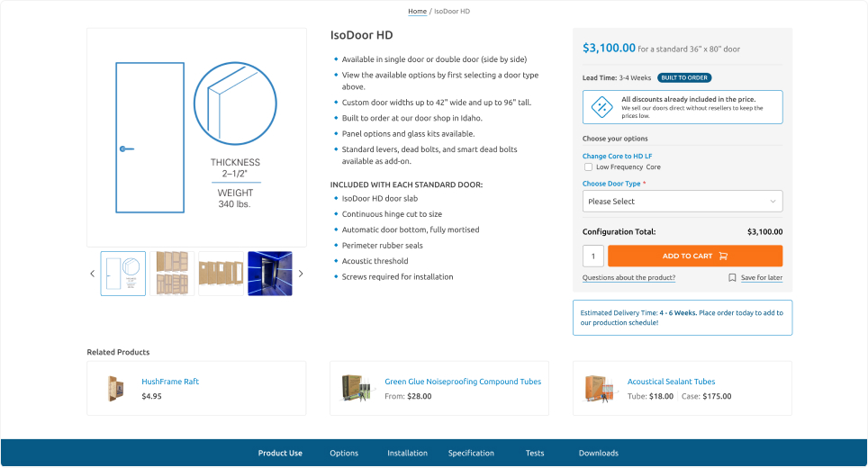Click the discount percent tag icon
Image resolution: width=868 pixels, height=468 pixels.
[x=601, y=107]
